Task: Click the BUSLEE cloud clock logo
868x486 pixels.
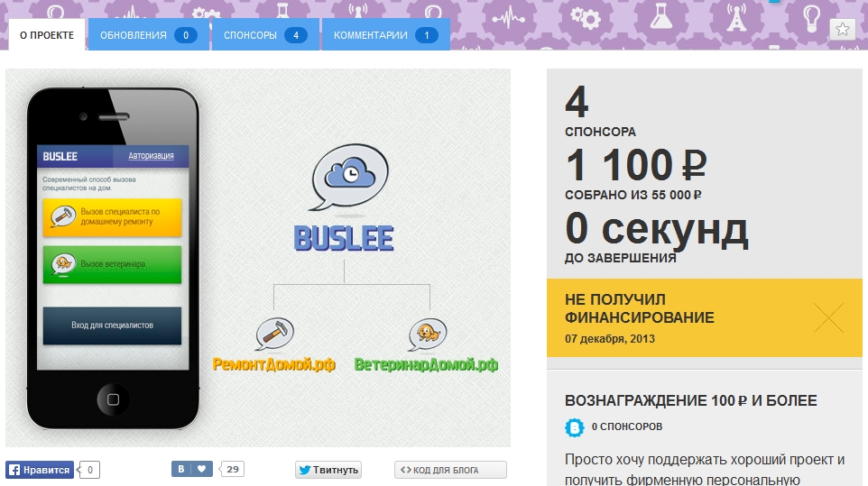Action: [x=350, y=178]
